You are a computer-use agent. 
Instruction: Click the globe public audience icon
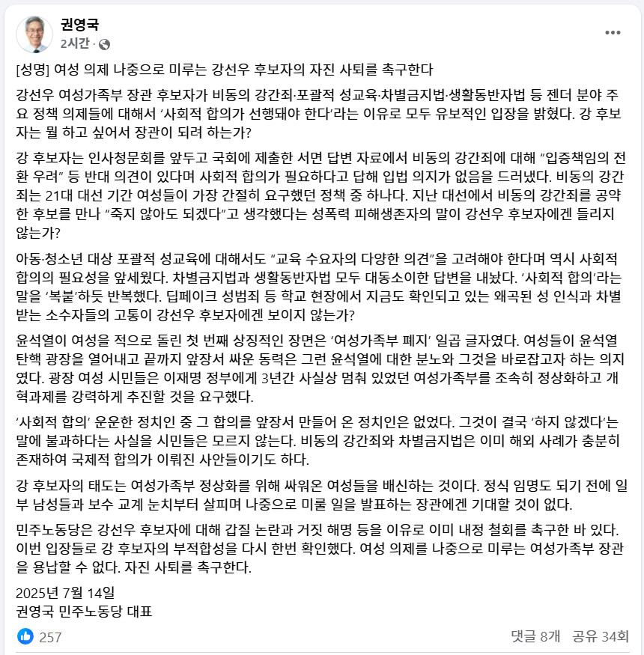105,44
